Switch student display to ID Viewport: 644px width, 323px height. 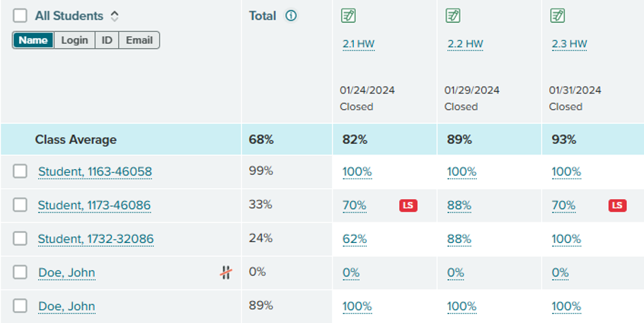tap(107, 40)
